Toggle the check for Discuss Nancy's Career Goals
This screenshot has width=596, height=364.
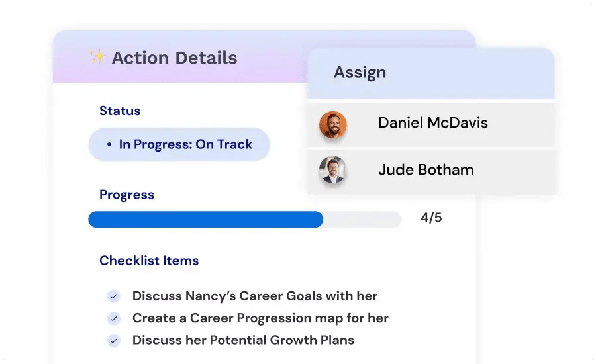[113, 296]
